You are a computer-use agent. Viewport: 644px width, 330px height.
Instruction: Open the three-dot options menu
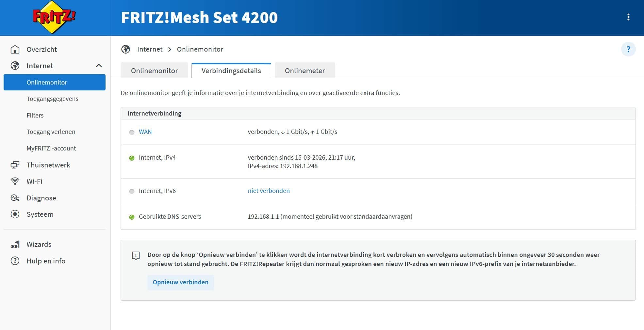pyautogui.click(x=628, y=17)
